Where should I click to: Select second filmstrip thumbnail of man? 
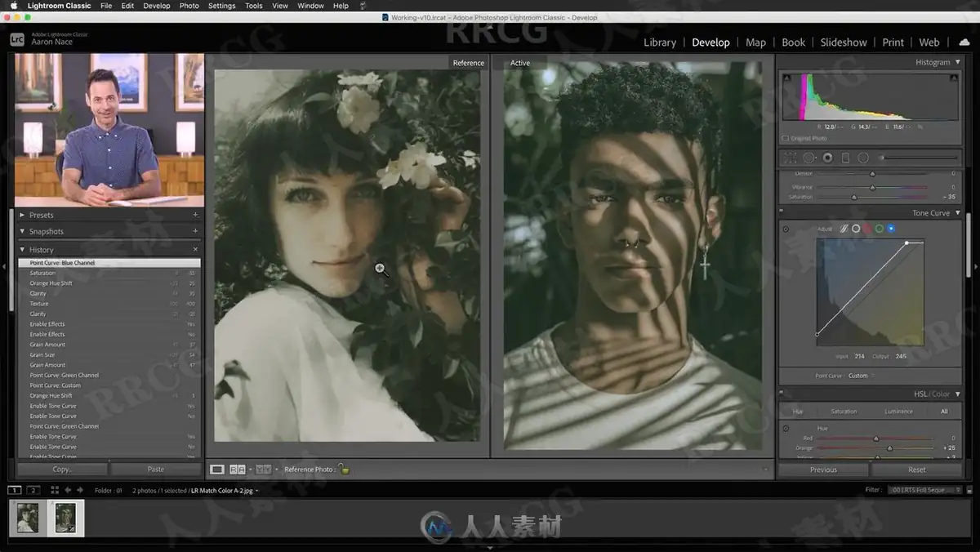pyautogui.click(x=65, y=518)
